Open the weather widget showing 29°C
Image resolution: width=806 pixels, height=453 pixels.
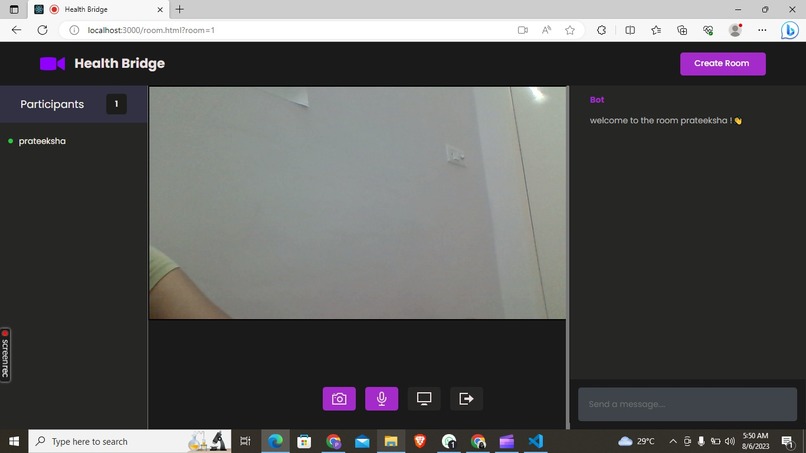(636, 441)
